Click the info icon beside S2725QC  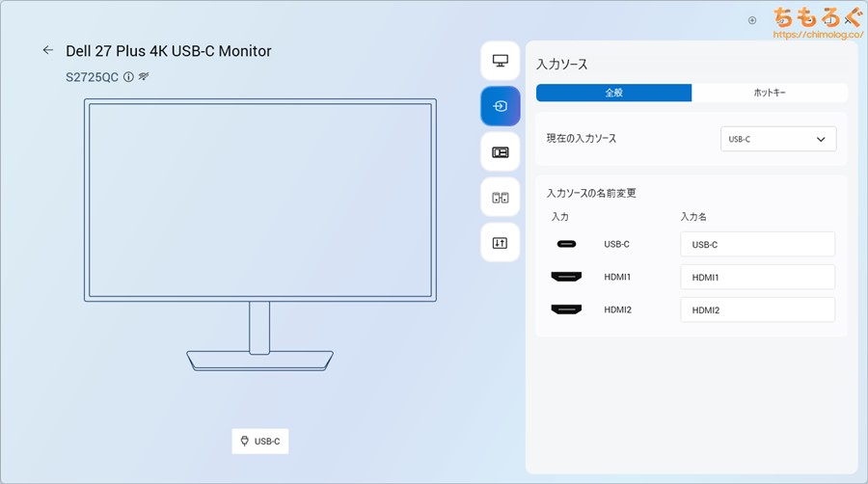click(128, 76)
